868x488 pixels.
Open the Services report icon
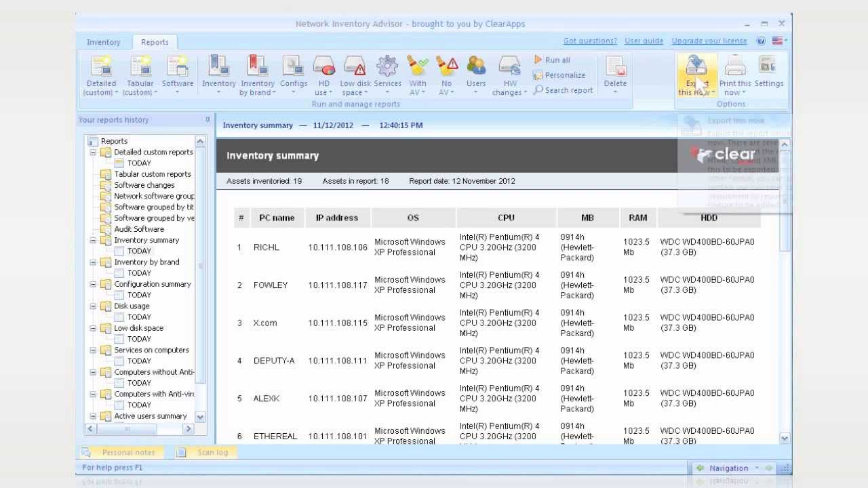coord(387,66)
